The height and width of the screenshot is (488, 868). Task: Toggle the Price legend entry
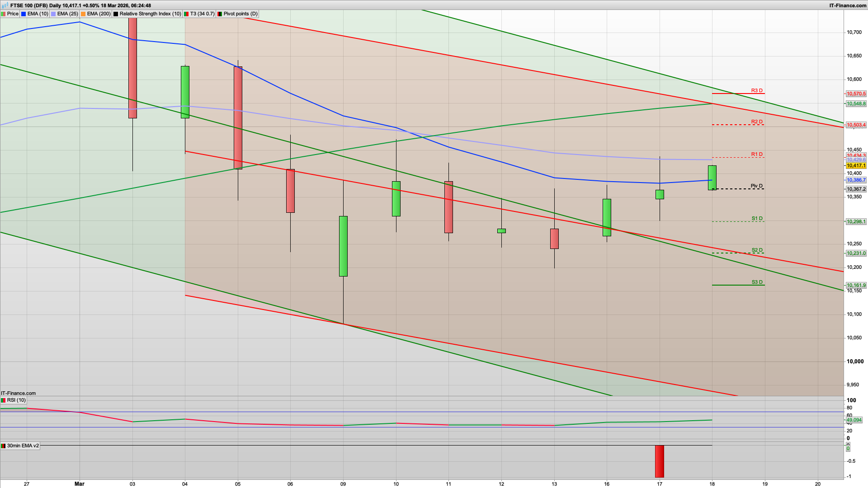click(12, 14)
